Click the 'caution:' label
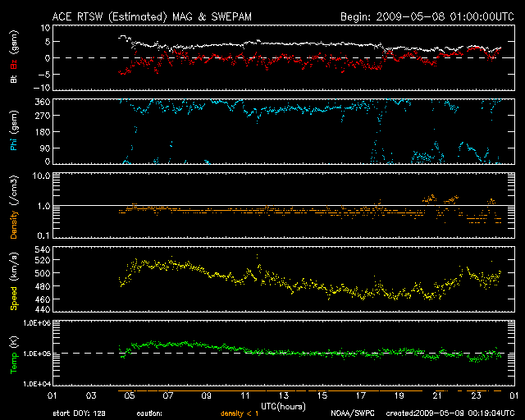This screenshot has height=420, width=525. coord(149,413)
